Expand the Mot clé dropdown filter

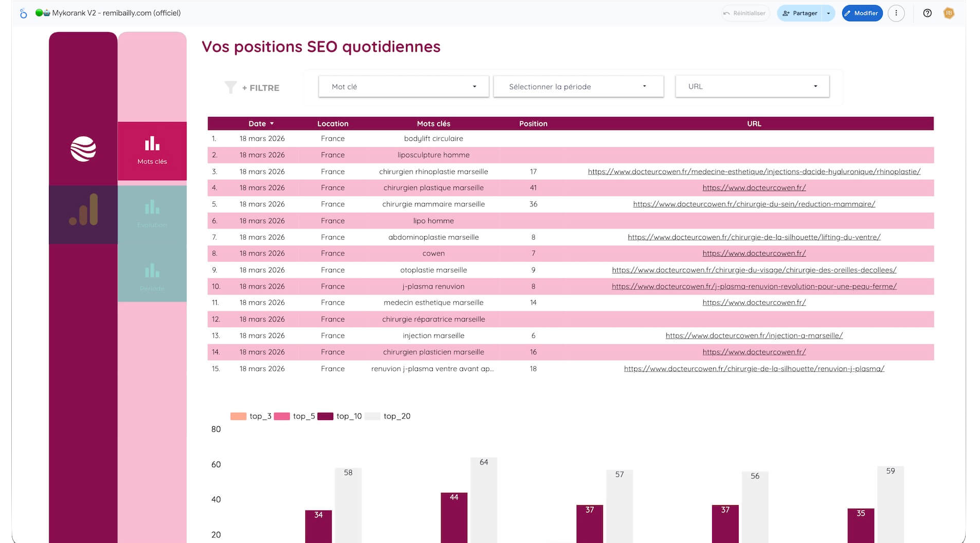pos(403,87)
